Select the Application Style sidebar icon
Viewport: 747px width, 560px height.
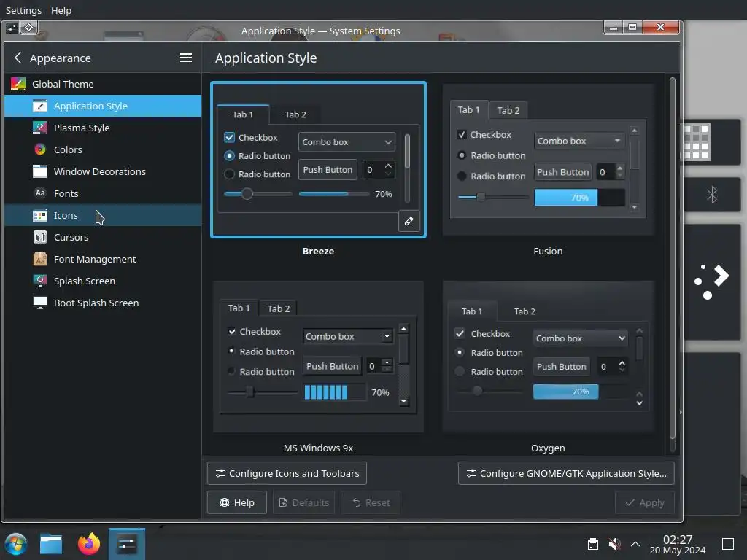coord(40,106)
